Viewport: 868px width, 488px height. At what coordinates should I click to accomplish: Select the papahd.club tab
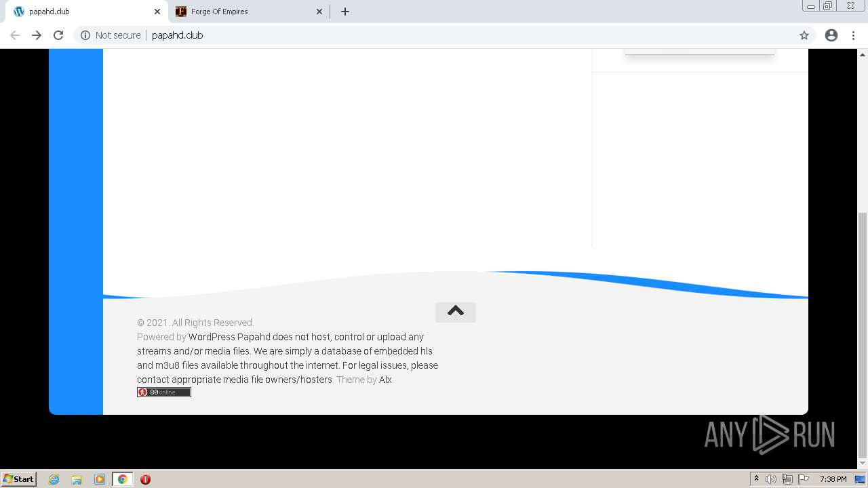click(x=85, y=12)
